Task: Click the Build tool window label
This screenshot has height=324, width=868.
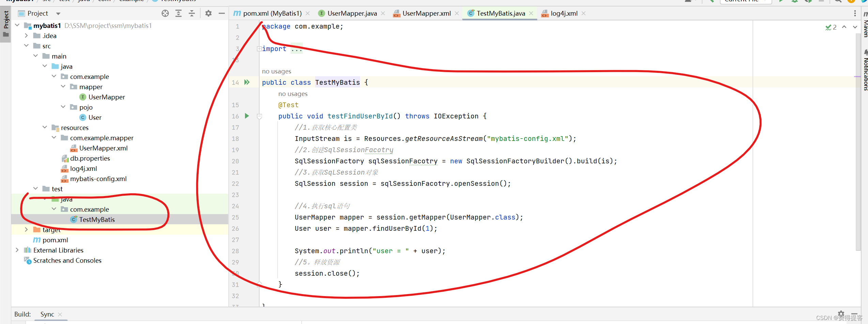Action: (22, 314)
